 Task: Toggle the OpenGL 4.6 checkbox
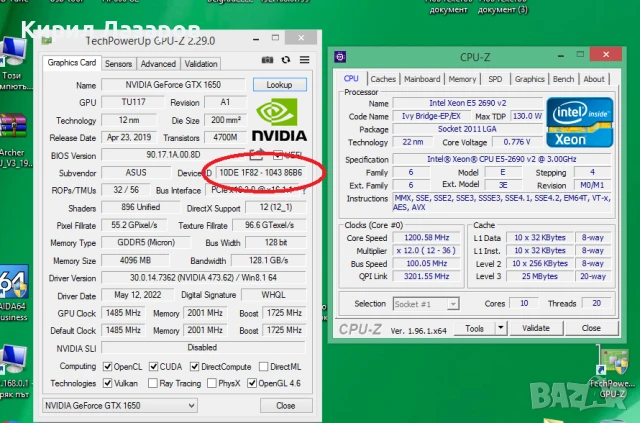(252, 383)
